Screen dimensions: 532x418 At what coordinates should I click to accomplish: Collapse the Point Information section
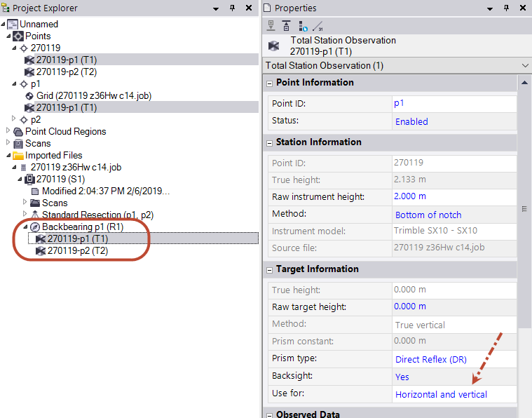tap(269, 83)
